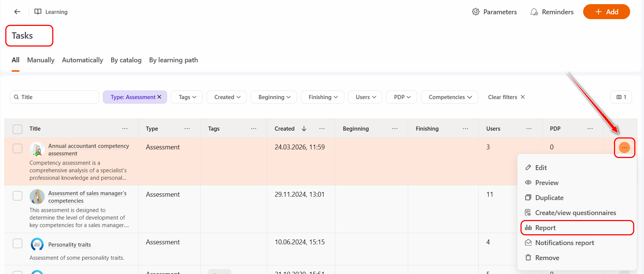Viewport: 644px width, 274px height.
Task: Sort by Created descending arrow
Action: coord(304,129)
